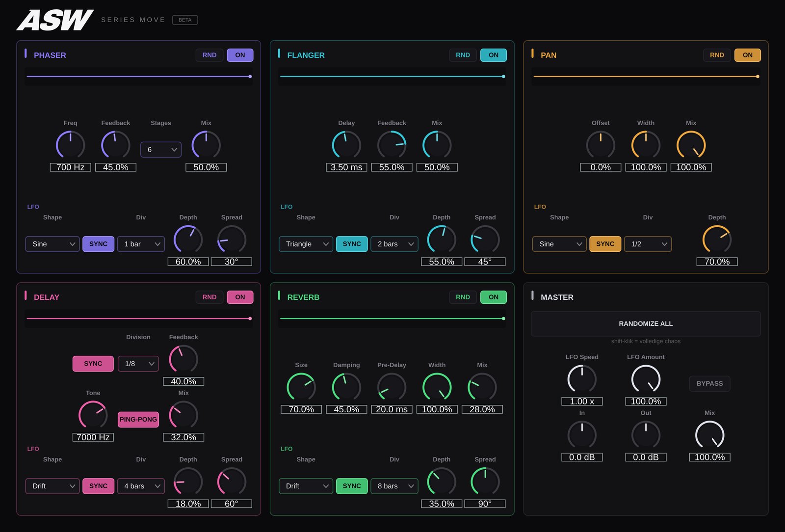The height and width of the screenshot is (532, 785).
Task: Toggle the Pan ON button
Action: (x=747, y=55)
